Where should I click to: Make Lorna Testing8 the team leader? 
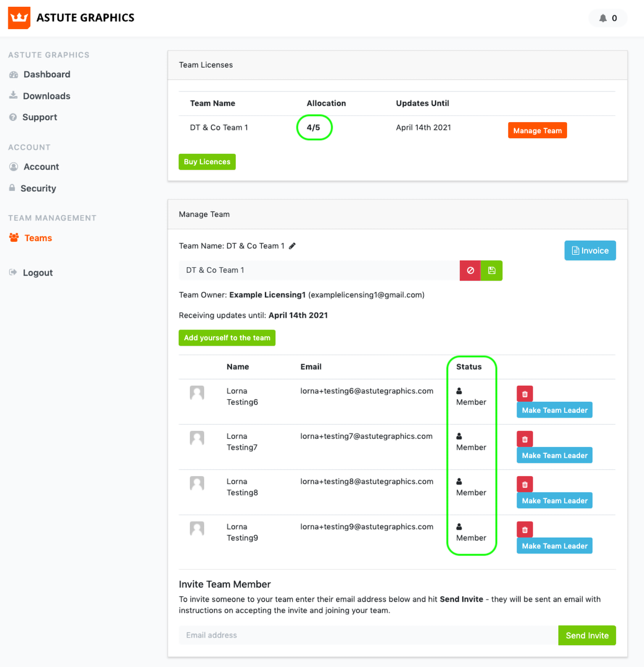[555, 501]
